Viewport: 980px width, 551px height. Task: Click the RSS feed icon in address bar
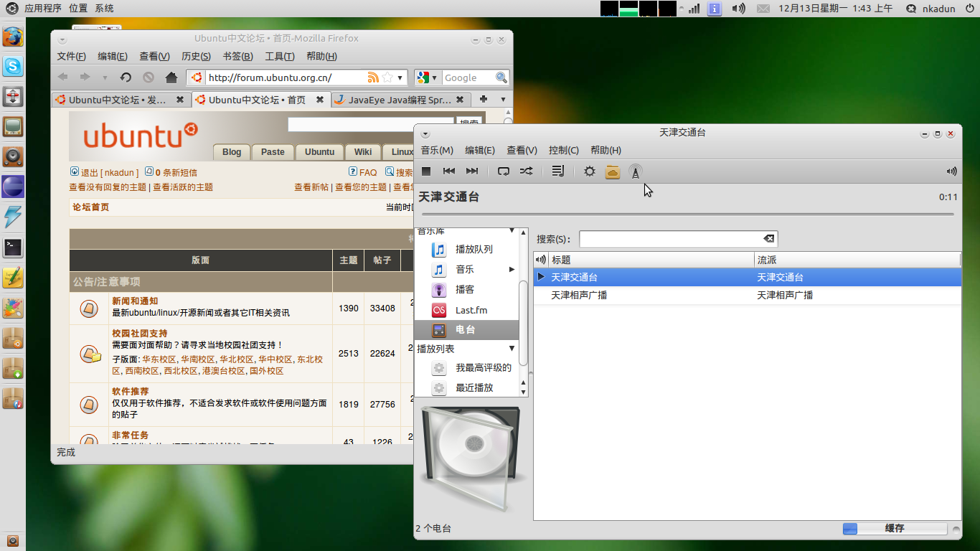pyautogui.click(x=373, y=77)
